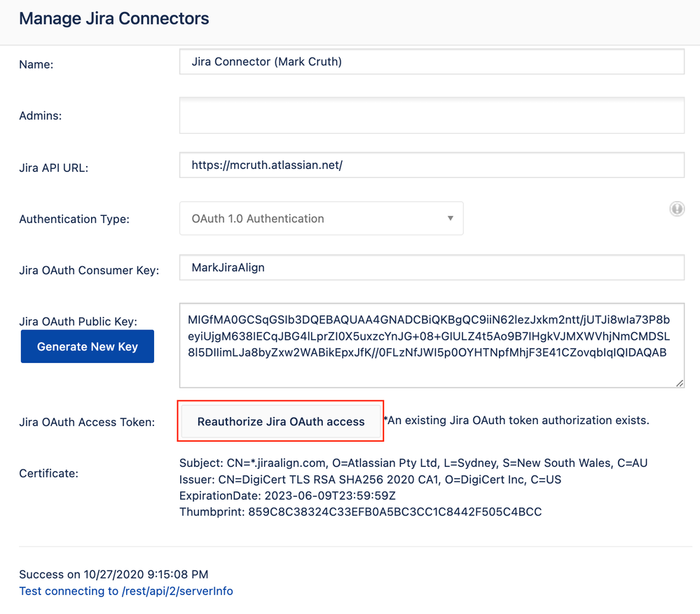Viewport: 700px width, 614px height.
Task: Open the Authentication Type dropdown
Action: [x=321, y=219]
